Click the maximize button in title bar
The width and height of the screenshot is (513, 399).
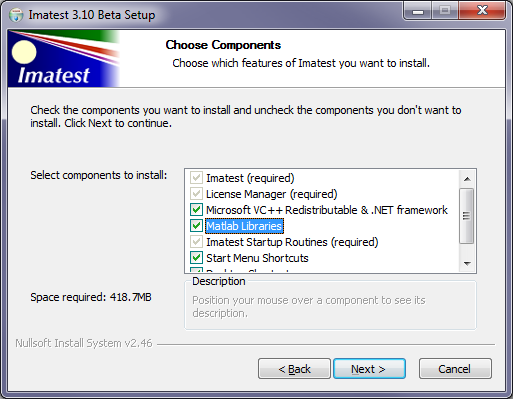[x=445, y=11]
